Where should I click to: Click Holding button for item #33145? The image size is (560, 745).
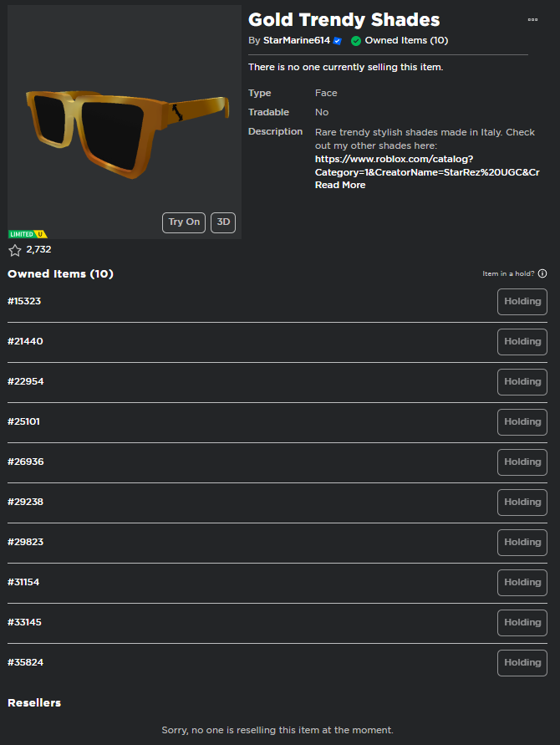coord(522,623)
